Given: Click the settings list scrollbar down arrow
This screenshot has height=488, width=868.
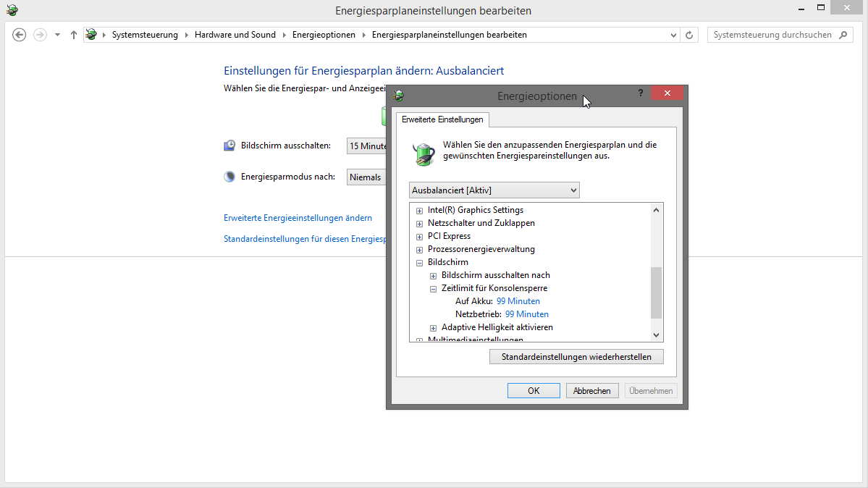Looking at the screenshot, I should click(x=657, y=335).
